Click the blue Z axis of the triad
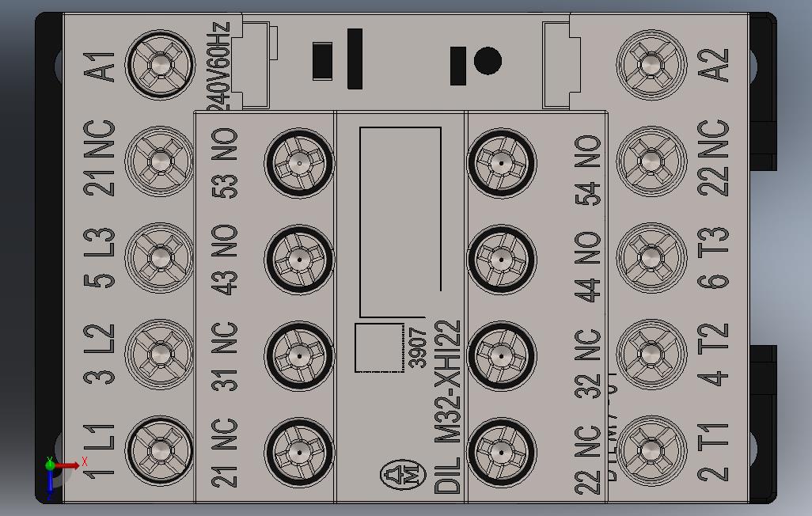Image resolution: width=812 pixels, height=516 pixels. tap(50, 483)
